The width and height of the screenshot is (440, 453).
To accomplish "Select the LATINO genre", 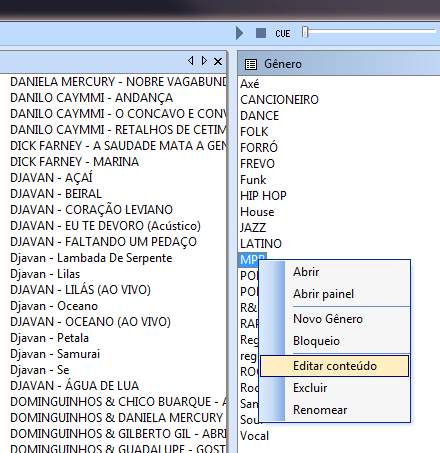I will click(x=261, y=244).
